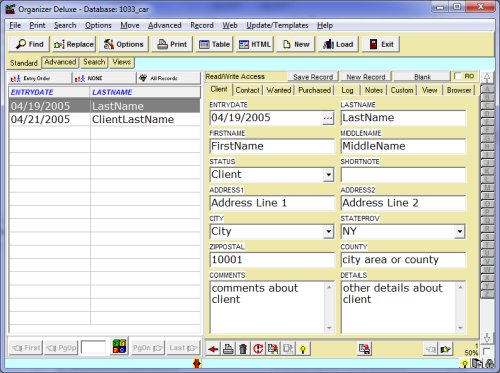Screen dimensions: 500x373
Task: Click the printer icon below record form
Action: pos(228,349)
